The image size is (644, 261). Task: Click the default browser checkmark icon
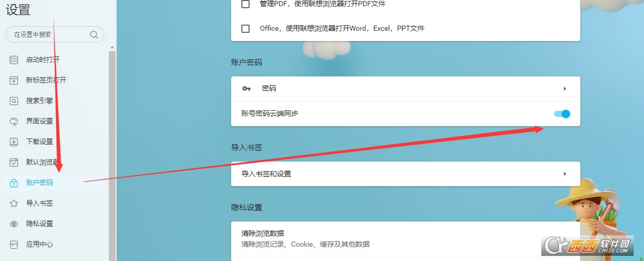point(14,163)
